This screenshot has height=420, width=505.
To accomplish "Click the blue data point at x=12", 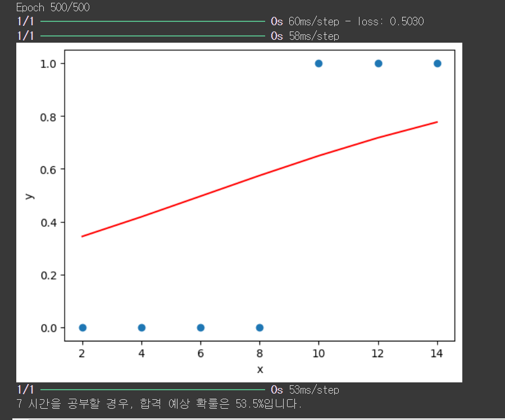I will click(x=379, y=63).
